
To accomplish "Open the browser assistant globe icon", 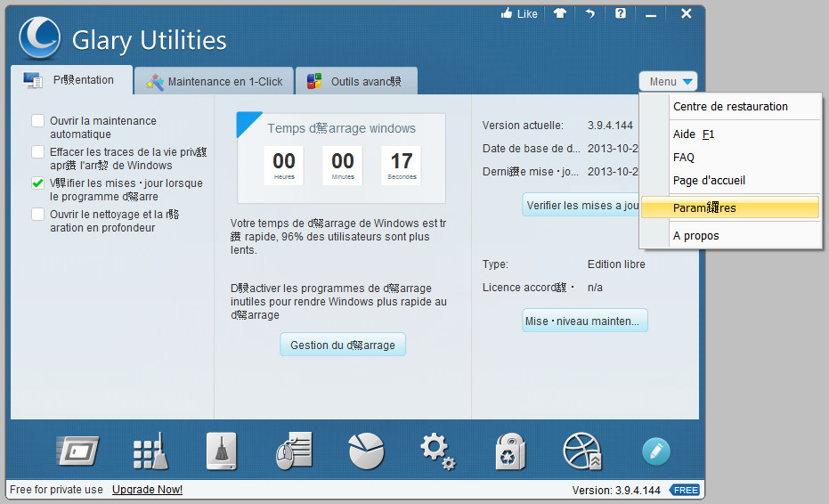I will tap(582, 451).
